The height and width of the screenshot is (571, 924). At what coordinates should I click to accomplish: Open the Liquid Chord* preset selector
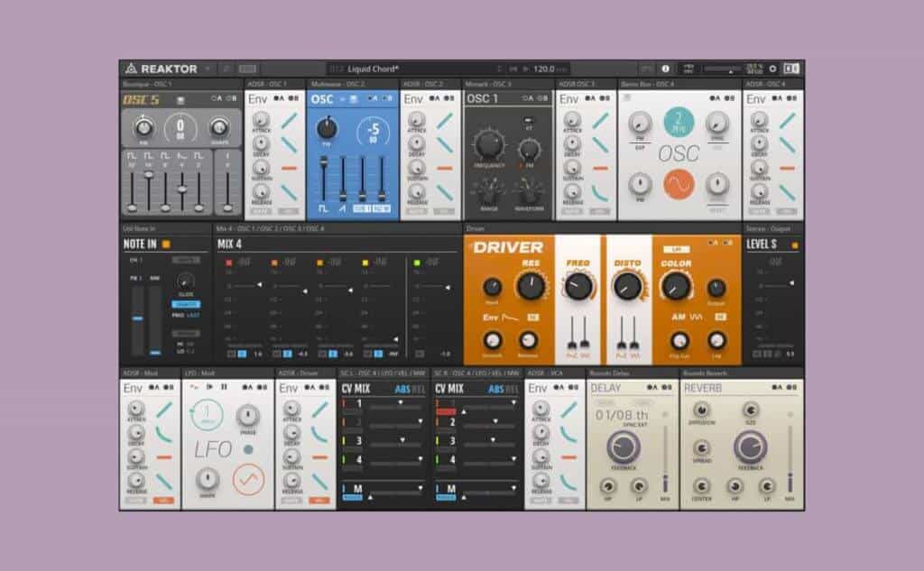coord(416,69)
